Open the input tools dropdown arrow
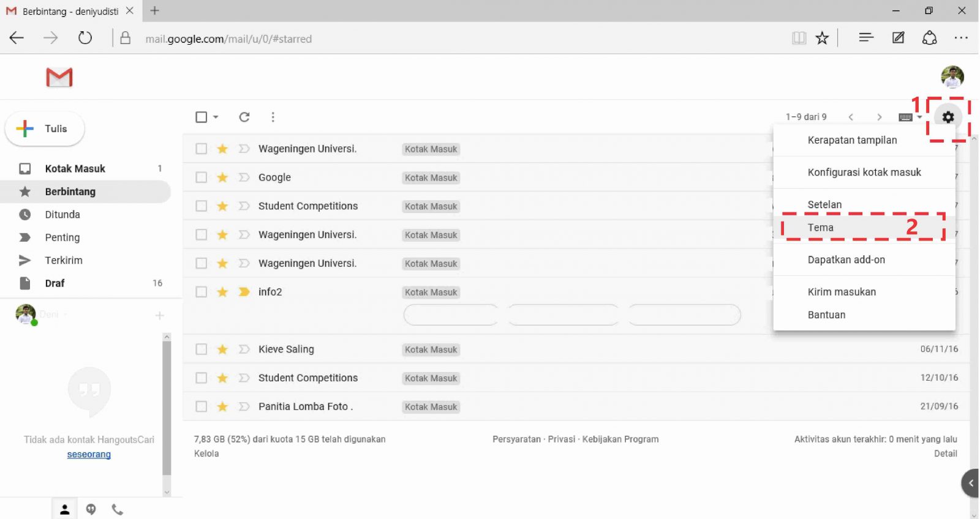Image resolution: width=980 pixels, height=519 pixels. coord(919,117)
